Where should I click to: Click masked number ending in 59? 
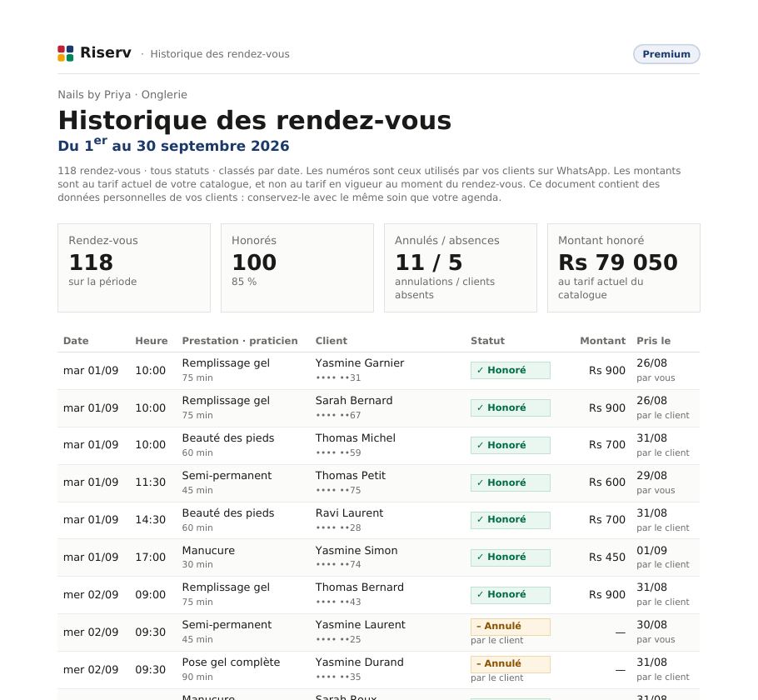(338, 452)
